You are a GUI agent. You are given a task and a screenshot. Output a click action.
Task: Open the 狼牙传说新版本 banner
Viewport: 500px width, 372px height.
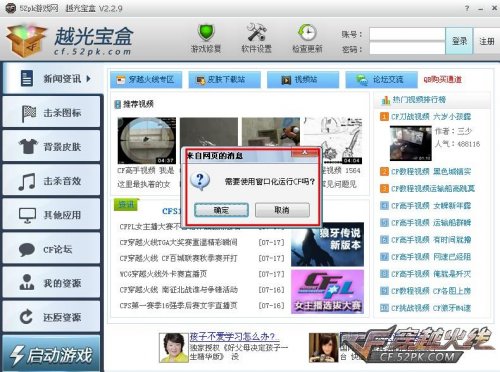point(327,245)
